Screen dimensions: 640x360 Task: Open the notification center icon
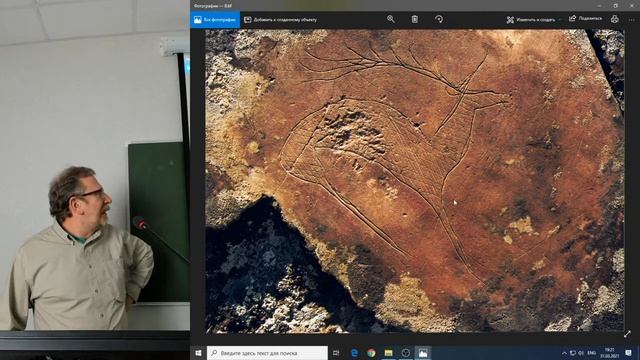629,353
